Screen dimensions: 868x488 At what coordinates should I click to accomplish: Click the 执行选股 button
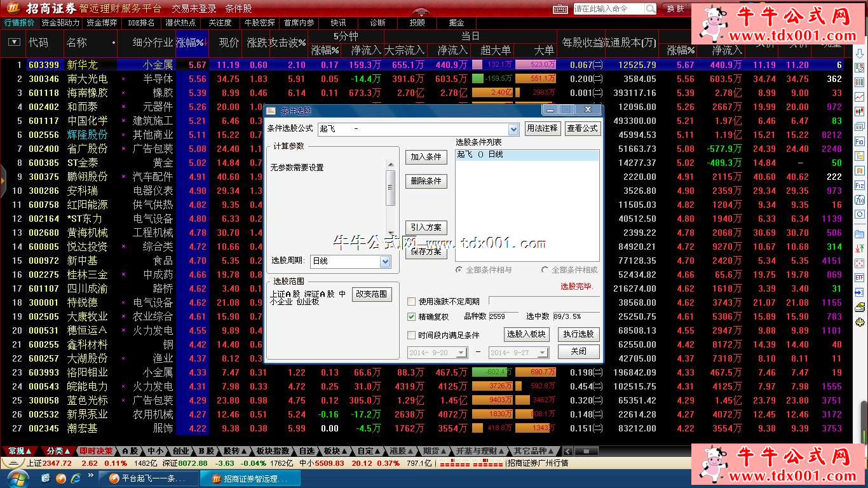pos(579,334)
